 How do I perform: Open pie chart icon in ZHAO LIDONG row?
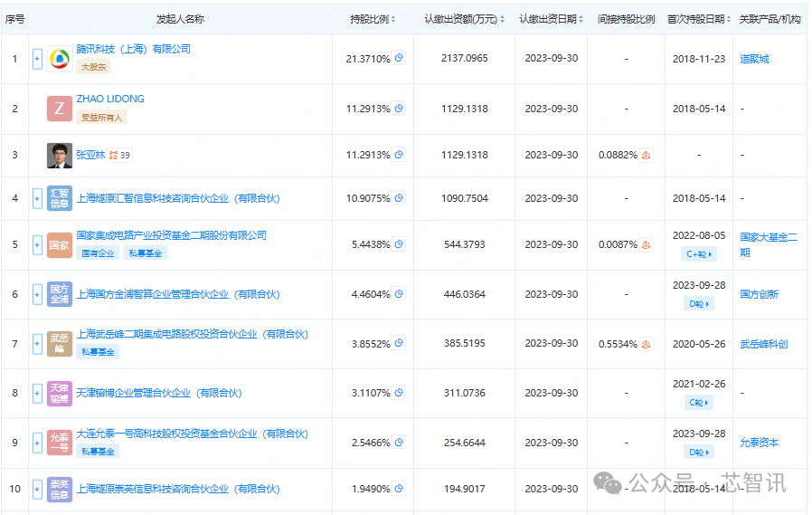point(399,108)
